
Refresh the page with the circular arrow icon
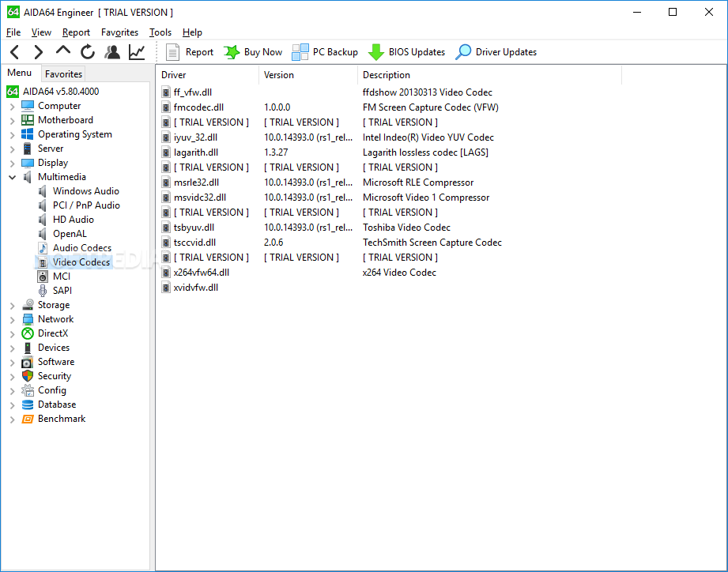(x=87, y=52)
